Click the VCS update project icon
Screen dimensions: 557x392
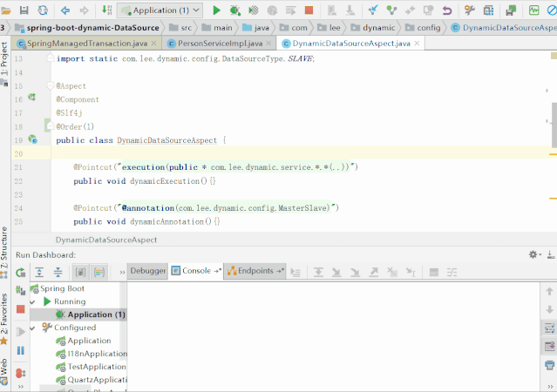tap(372, 10)
